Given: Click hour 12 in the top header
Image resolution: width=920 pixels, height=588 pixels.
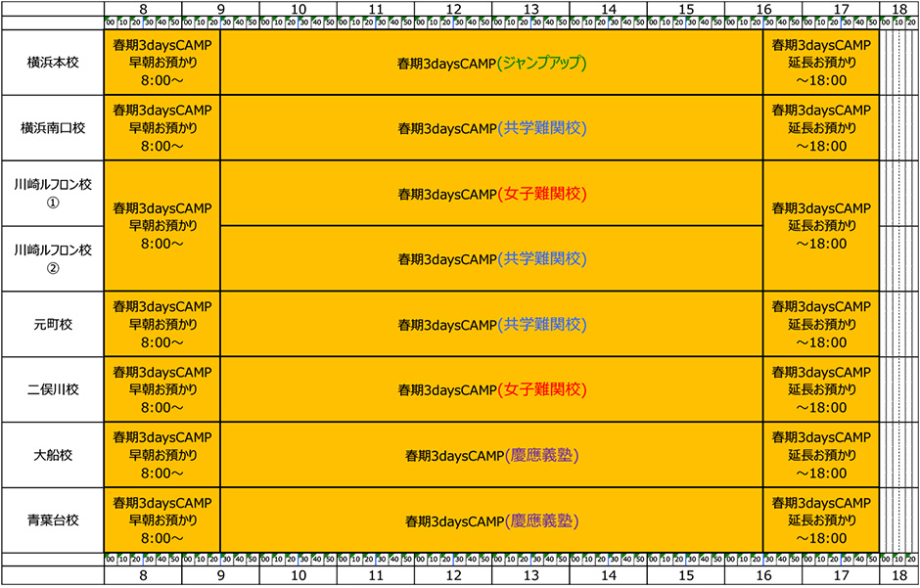Looking at the screenshot, I should 453,9.
